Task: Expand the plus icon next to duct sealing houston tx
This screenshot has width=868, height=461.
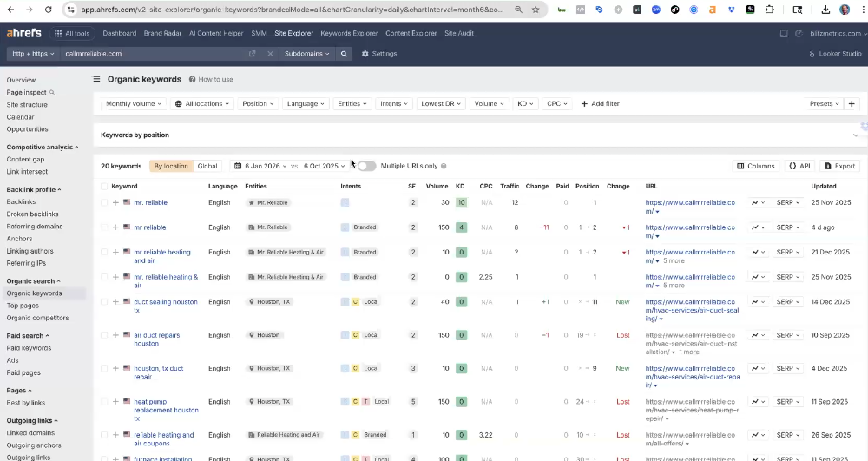Action: [x=115, y=302]
